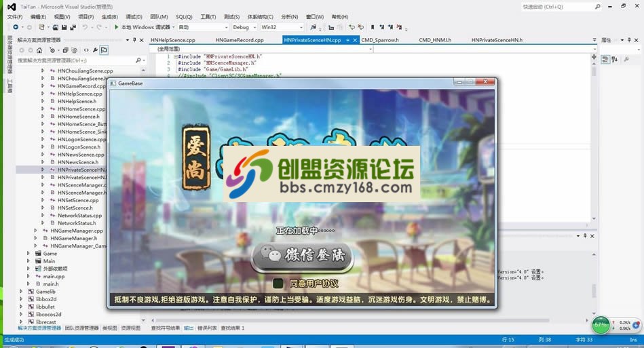Viewport: 644px width, 348px height.
Task: Select HNHomeScence.cpp in the tree
Action: (81, 109)
